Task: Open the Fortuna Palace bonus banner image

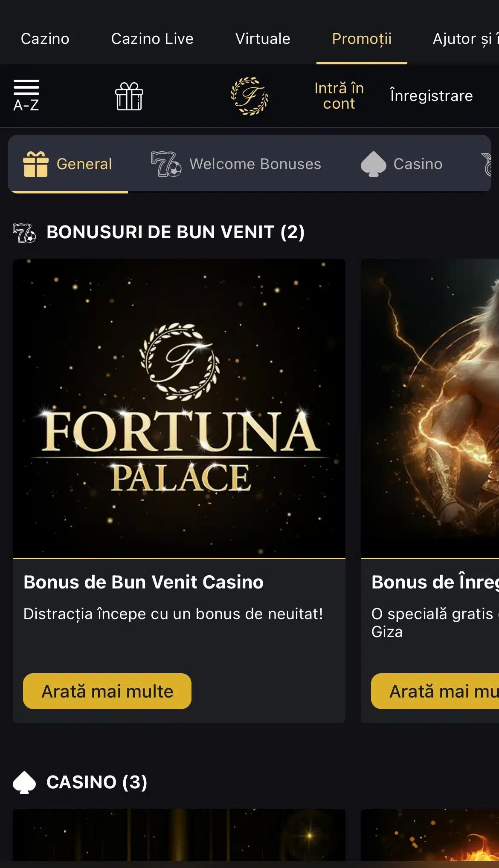Action: [179, 408]
